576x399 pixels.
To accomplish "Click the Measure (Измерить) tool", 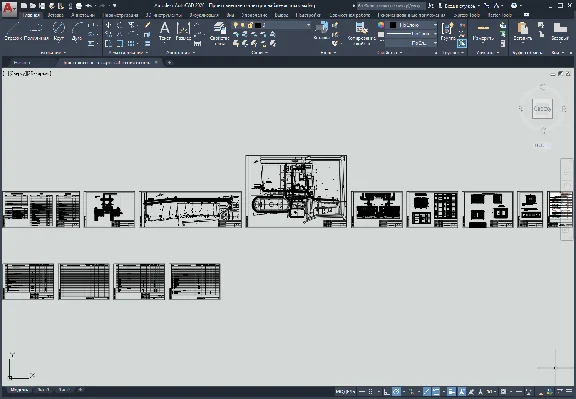I will click(483, 31).
